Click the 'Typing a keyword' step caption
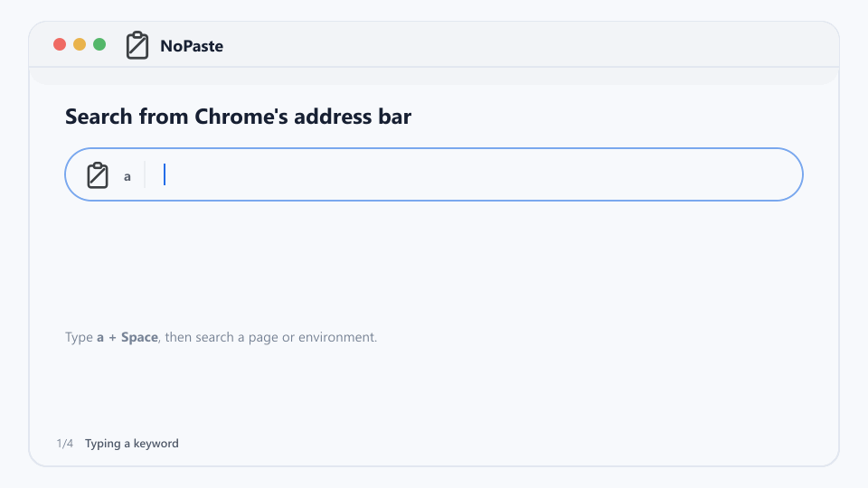Screen dimensions: 868x488 [x=132, y=443]
